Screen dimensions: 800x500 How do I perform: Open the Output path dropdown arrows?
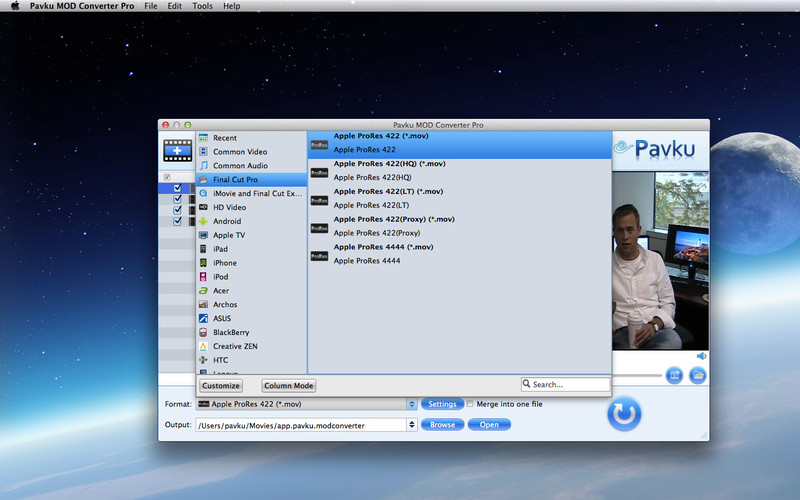(412, 424)
